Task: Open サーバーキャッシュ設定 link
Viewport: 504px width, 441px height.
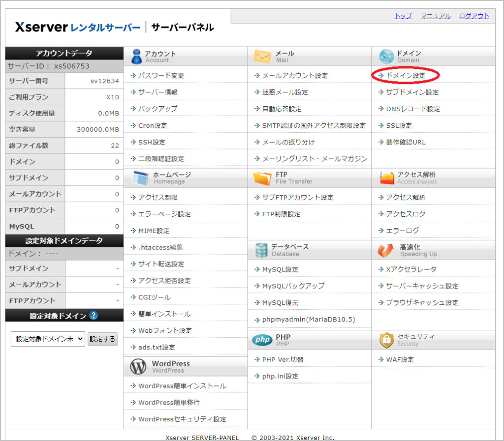Action: (x=422, y=286)
